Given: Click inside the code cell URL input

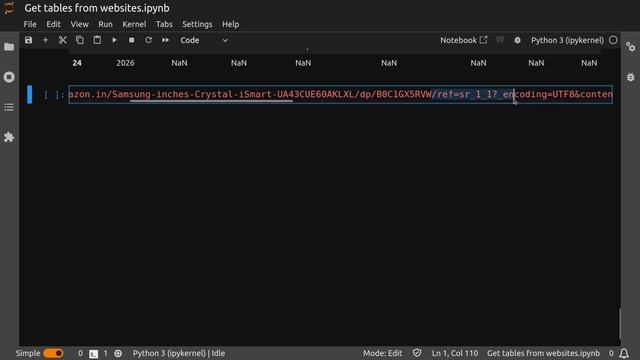Looking at the screenshot, I should 340,94.
